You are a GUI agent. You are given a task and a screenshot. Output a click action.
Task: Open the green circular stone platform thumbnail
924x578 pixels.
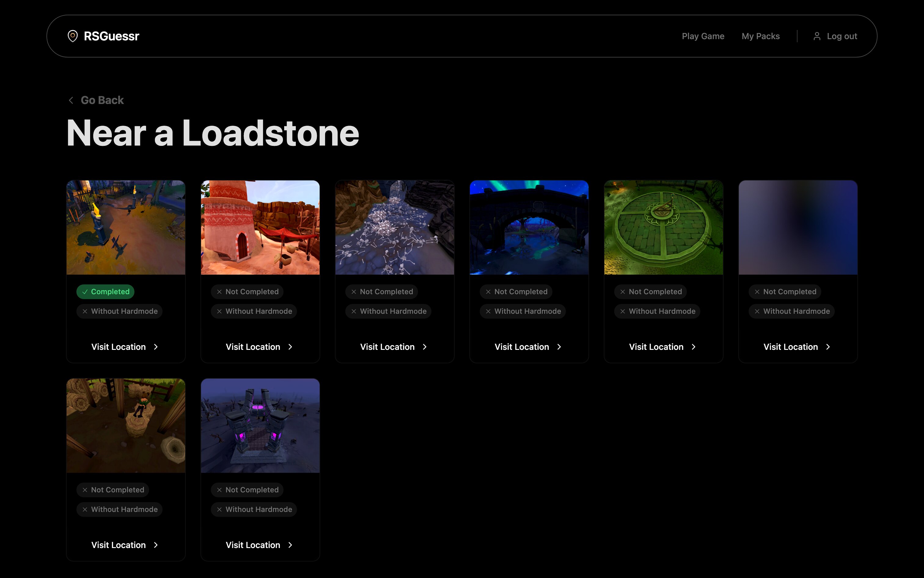click(x=664, y=228)
